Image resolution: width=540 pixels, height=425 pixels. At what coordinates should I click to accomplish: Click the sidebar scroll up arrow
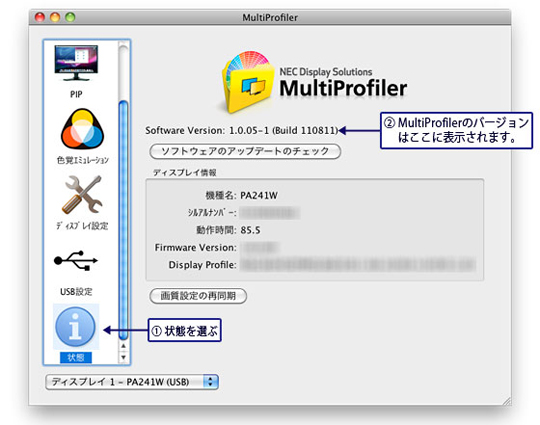[123, 346]
